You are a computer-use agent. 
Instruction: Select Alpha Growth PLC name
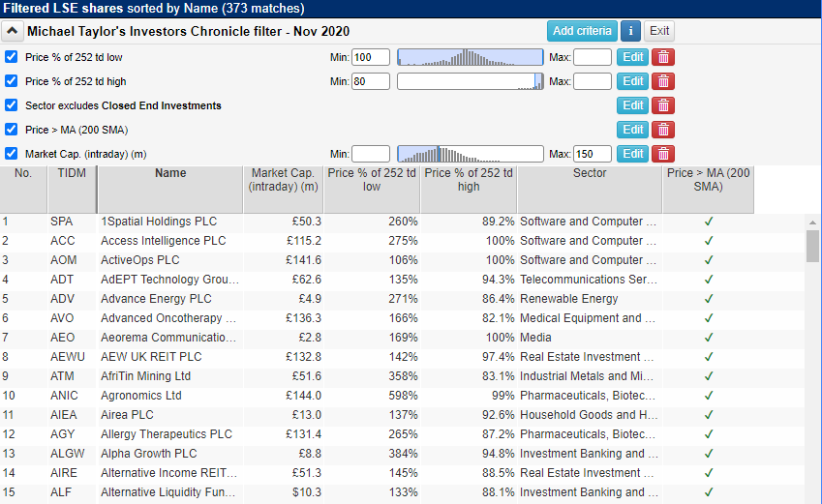149,454
